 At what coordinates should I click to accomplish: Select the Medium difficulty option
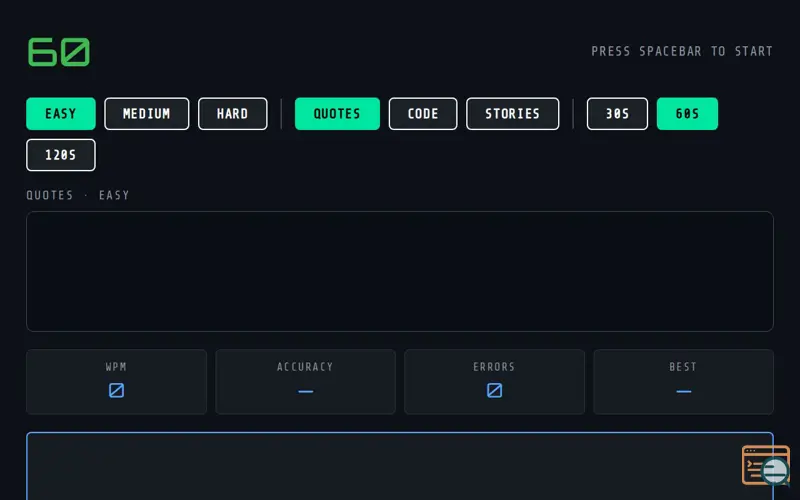146,114
